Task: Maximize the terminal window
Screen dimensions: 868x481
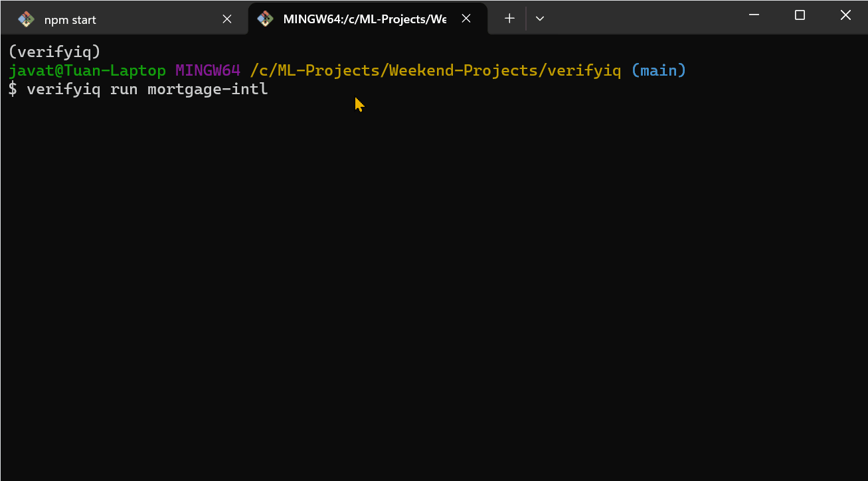Action: (x=800, y=15)
